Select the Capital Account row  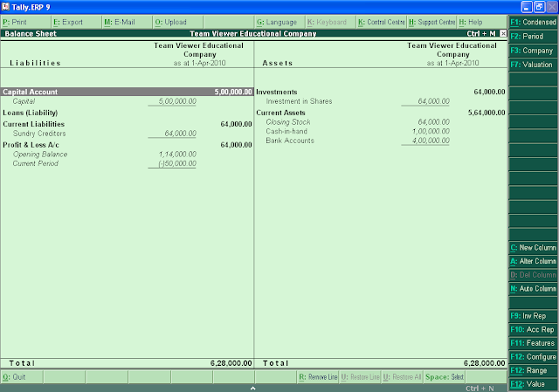coord(127,92)
